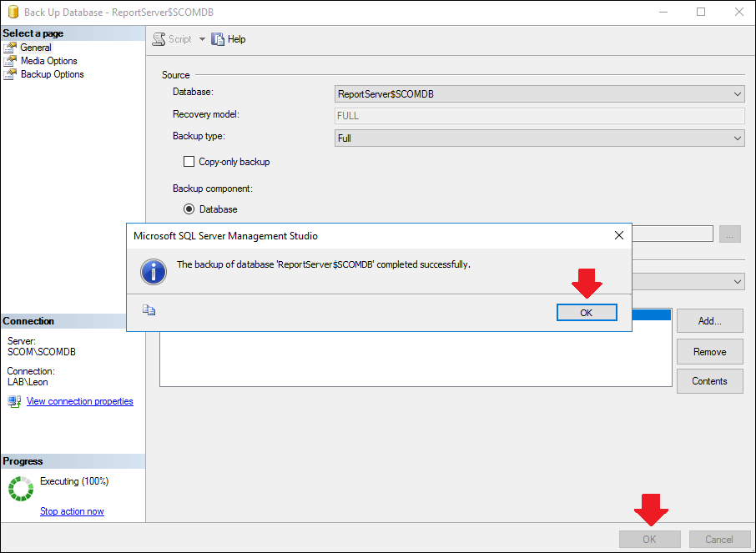Click the Add... button
The height and width of the screenshot is (553, 756).
coord(710,321)
